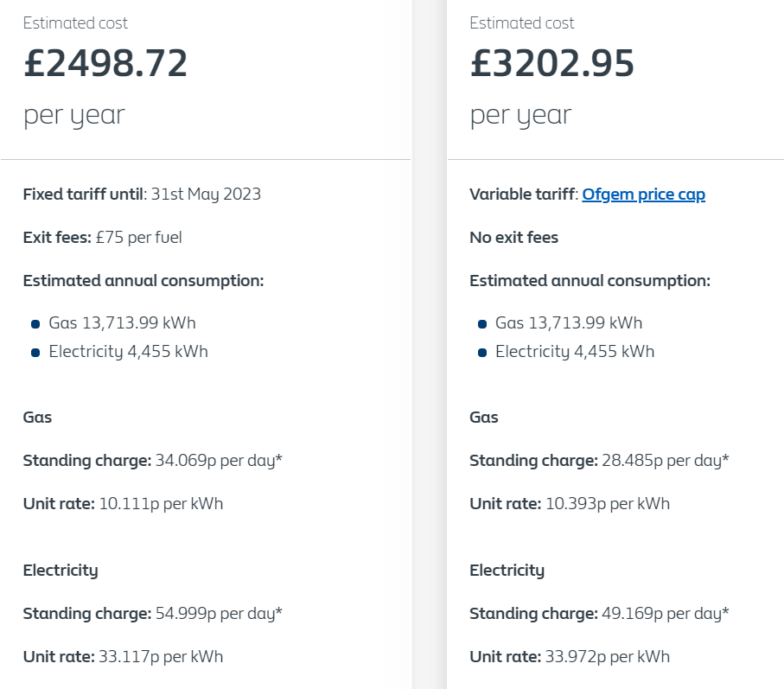
Task: Click the Variable tariff label
Action: 524,195
